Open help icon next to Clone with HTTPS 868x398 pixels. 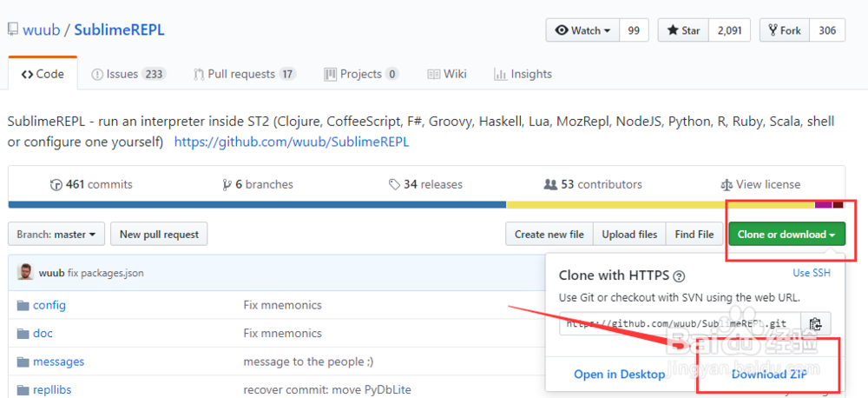pos(680,276)
